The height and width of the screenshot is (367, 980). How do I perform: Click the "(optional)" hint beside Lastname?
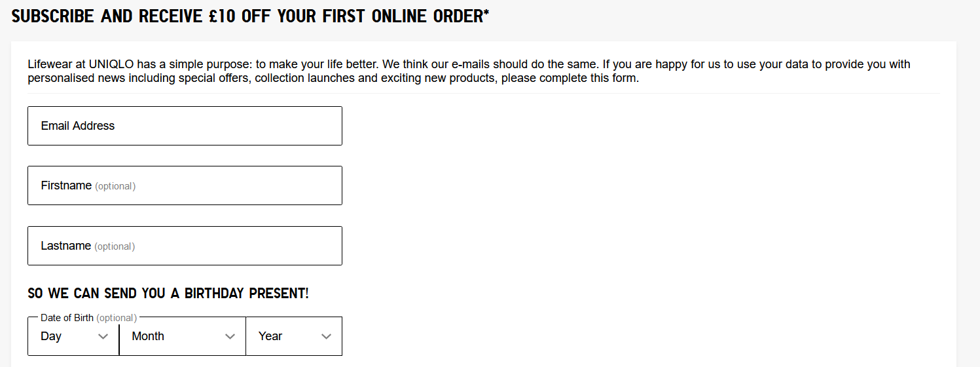pos(115,246)
